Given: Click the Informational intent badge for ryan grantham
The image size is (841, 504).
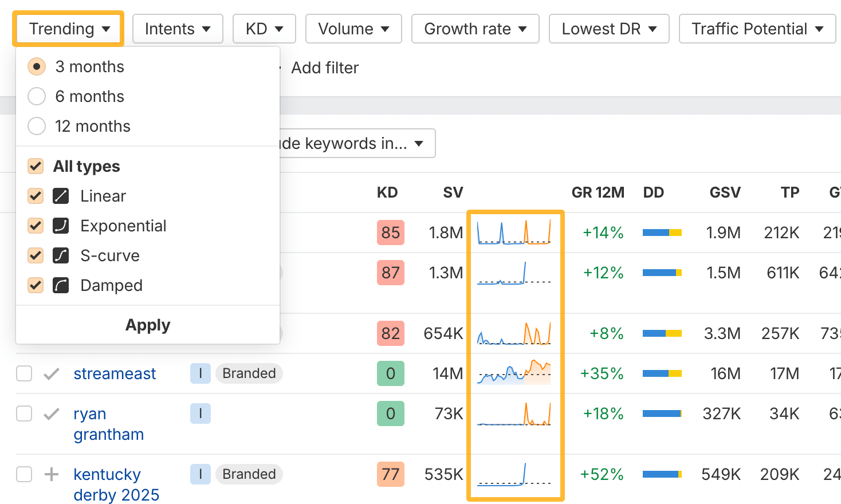Looking at the screenshot, I should 200,414.
